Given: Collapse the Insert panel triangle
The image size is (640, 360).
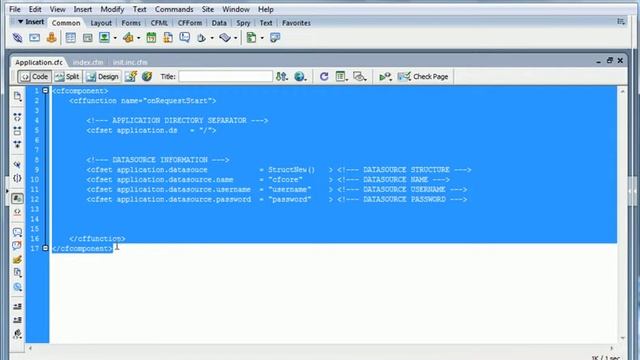Looking at the screenshot, I should pyautogui.click(x=20, y=22).
